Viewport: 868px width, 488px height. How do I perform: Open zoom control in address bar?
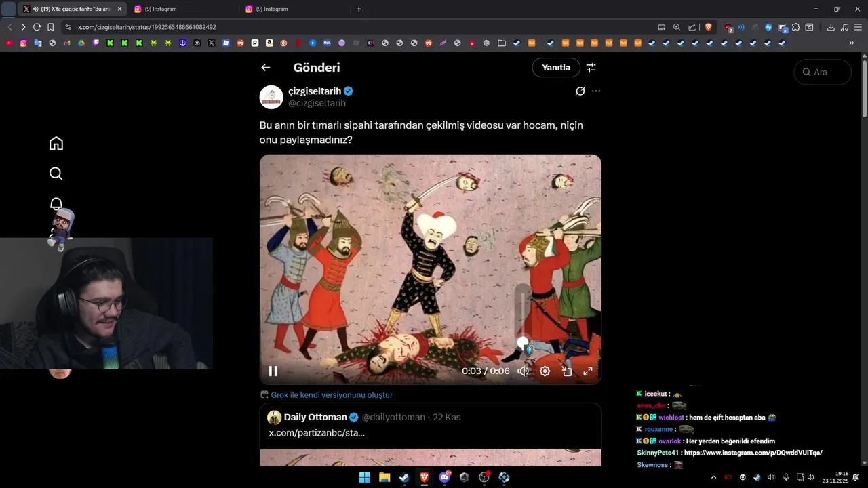tap(677, 27)
